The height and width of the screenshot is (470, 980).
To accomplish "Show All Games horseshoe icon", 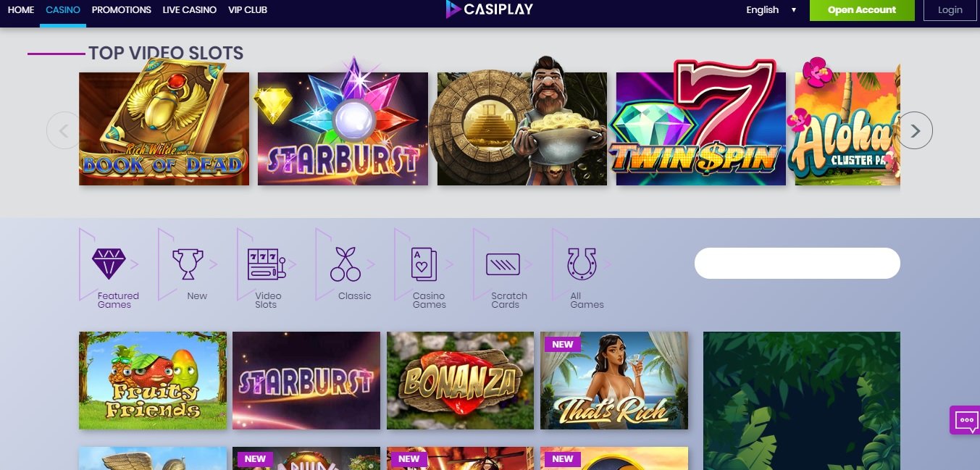I will pos(582,264).
